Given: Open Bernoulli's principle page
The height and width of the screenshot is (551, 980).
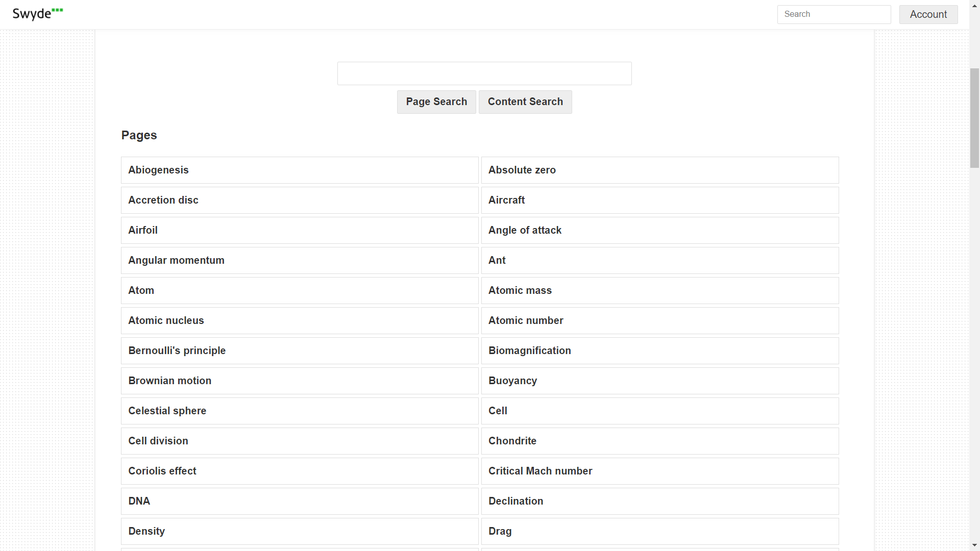Looking at the screenshot, I should (177, 350).
